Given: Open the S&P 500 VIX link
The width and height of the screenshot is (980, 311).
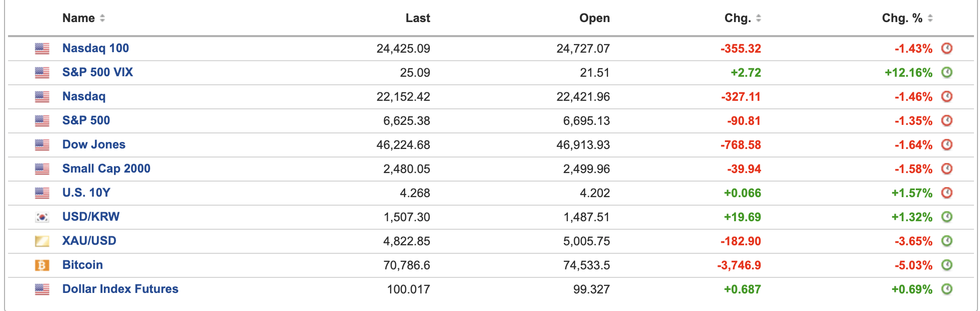Looking at the screenshot, I should 97,72.
